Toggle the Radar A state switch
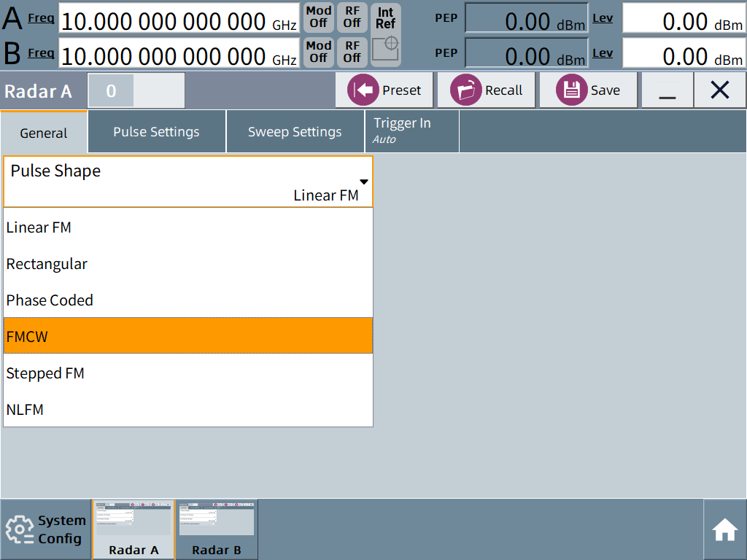Image resolution: width=747 pixels, height=560 pixels. click(x=136, y=90)
